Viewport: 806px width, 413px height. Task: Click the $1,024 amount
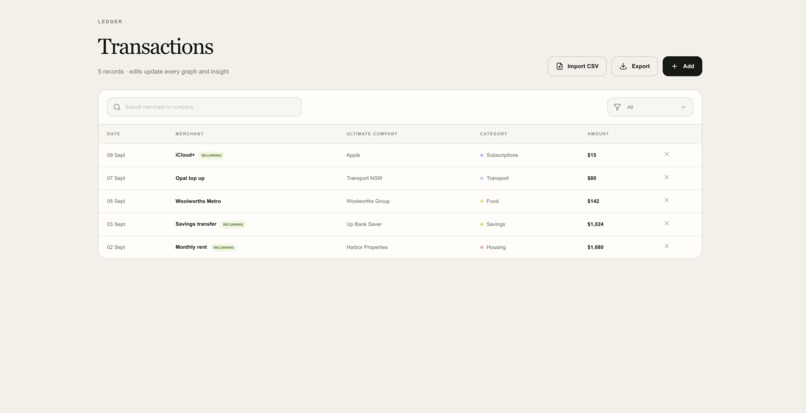(x=595, y=224)
